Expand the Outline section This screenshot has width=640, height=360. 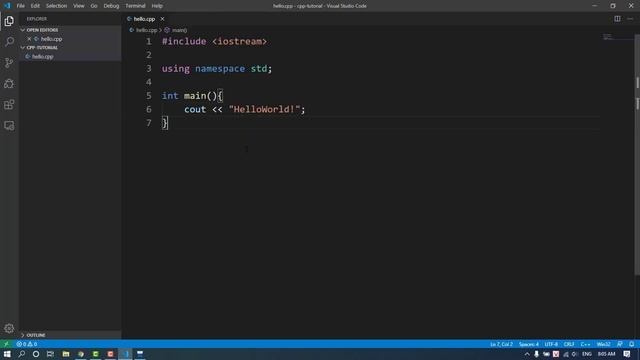point(33,335)
